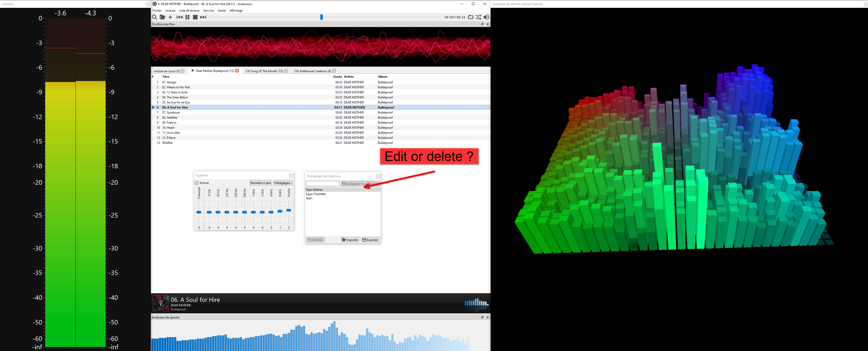Close the Analyseur de spectre panel
This screenshot has width=868, height=351.
point(487,317)
